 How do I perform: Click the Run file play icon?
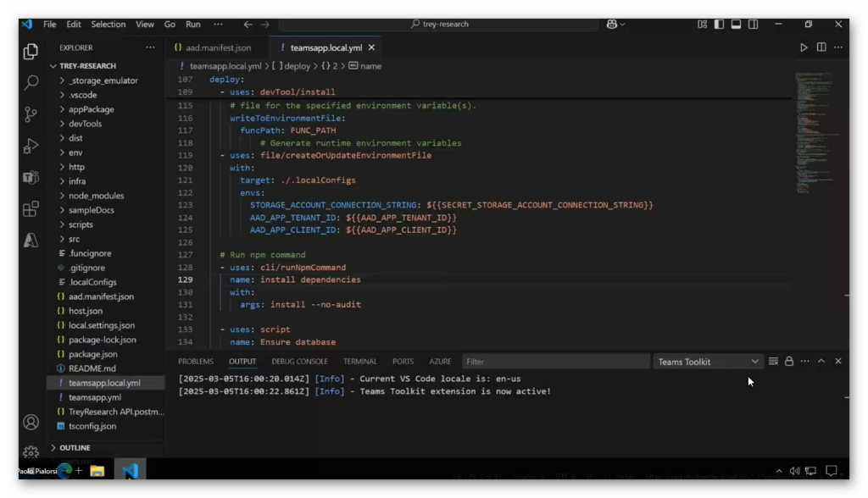(804, 47)
